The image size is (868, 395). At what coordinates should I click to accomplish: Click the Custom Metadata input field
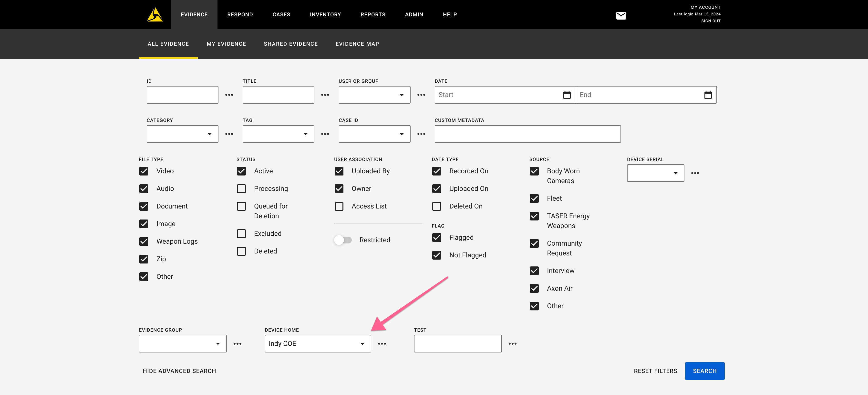pyautogui.click(x=527, y=134)
